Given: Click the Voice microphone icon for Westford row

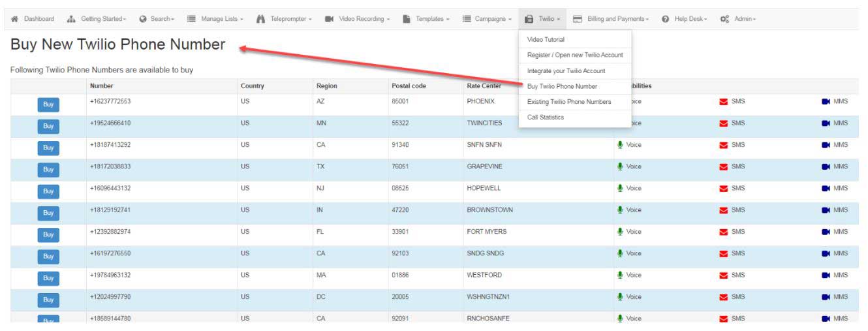Looking at the screenshot, I should tap(620, 275).
